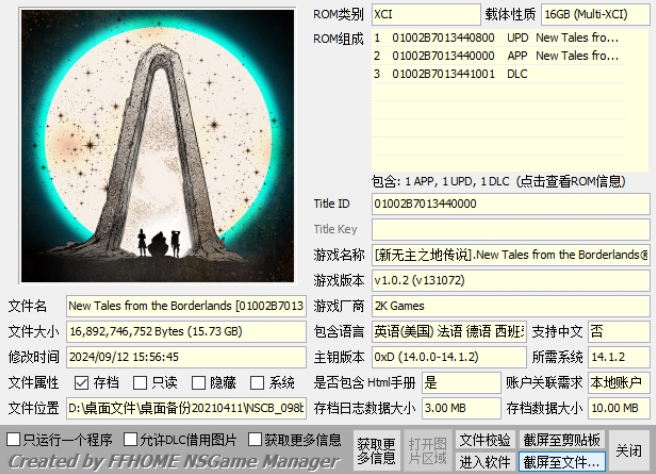Click the 打开图片区域 button
The height and width of the screenshot is (474, 656).
pos(427,451)
